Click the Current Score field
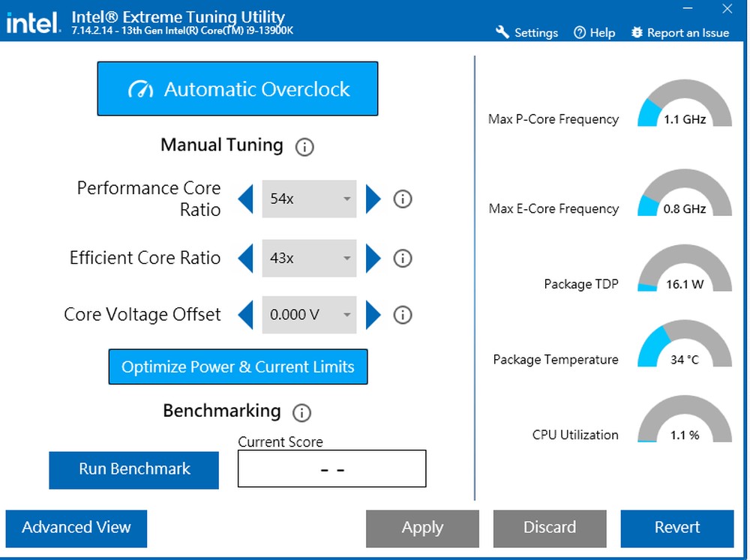 [x=331, y=468]
